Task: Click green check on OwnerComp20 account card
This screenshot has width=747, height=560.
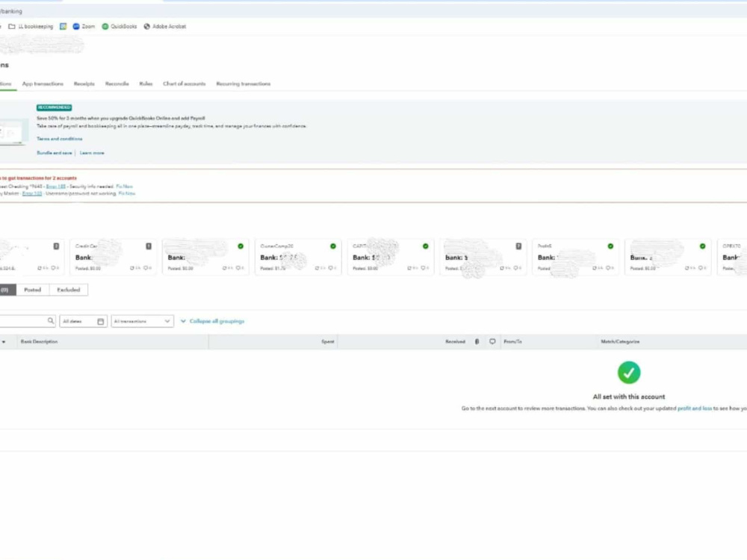Action: tap(333, 246)
